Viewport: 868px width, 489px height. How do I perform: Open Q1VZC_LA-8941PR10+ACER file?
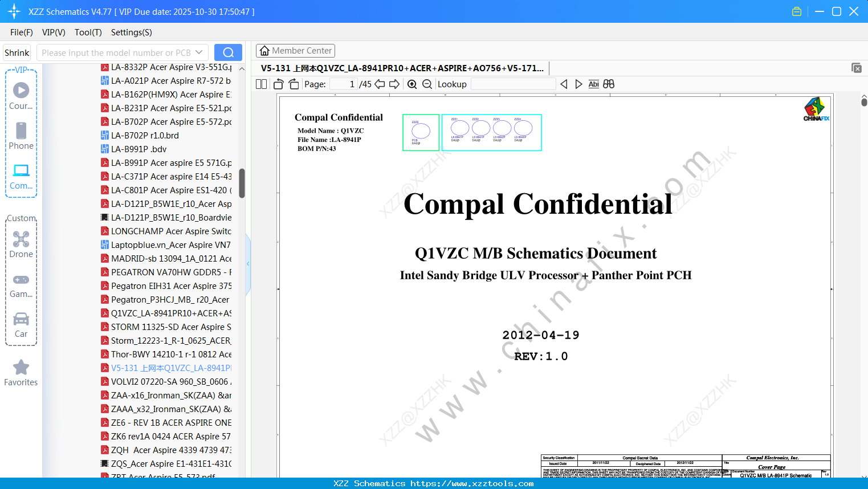coord(166,313)
